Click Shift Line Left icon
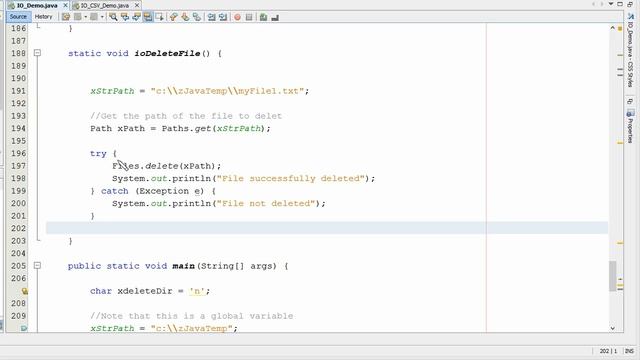This screenshot has width=640, height=360. (211, 17)
